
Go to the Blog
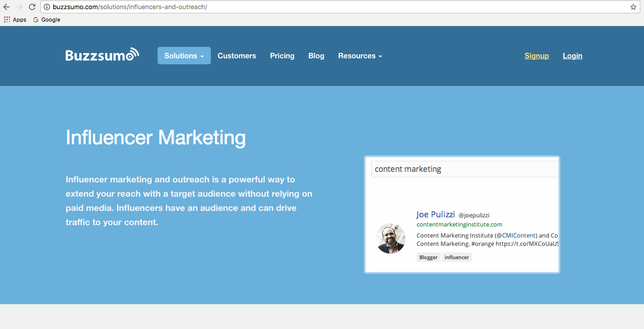pyautogui.click(x=316, y=56)
